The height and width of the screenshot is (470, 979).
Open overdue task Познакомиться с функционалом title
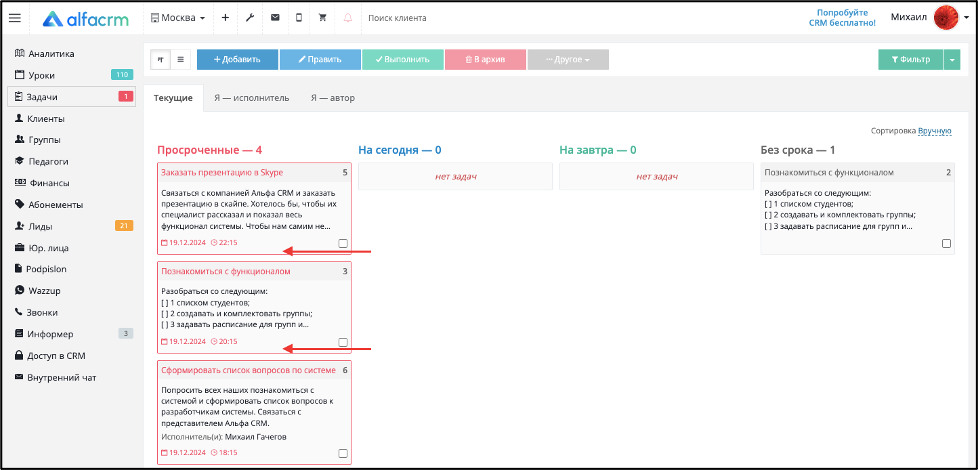(226, 272)
